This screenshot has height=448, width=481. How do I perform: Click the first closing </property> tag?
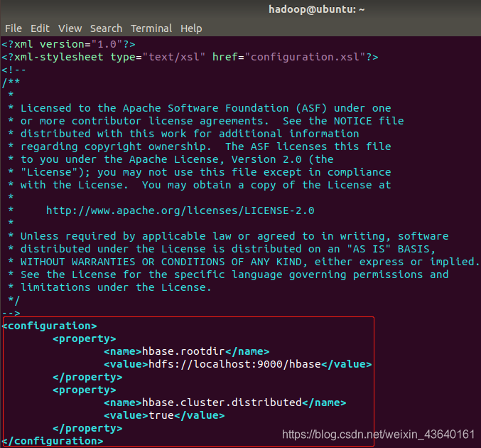[x=87, y=377]
